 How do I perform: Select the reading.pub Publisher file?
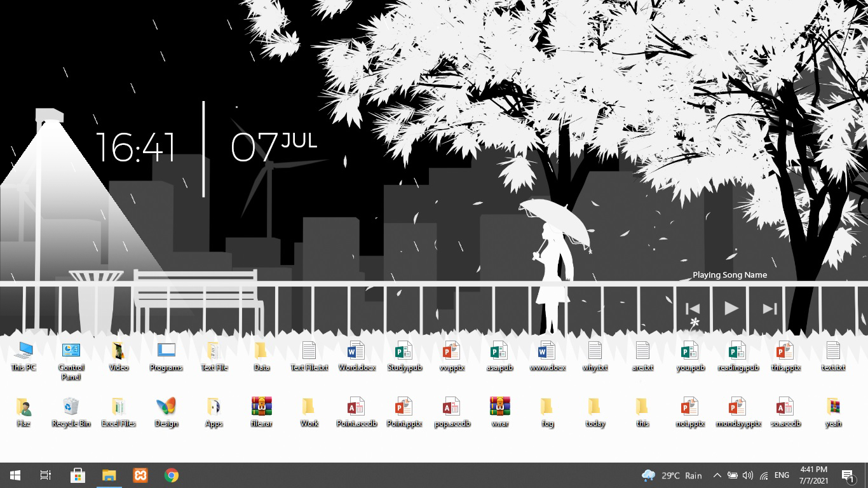(x=738, y=356)
